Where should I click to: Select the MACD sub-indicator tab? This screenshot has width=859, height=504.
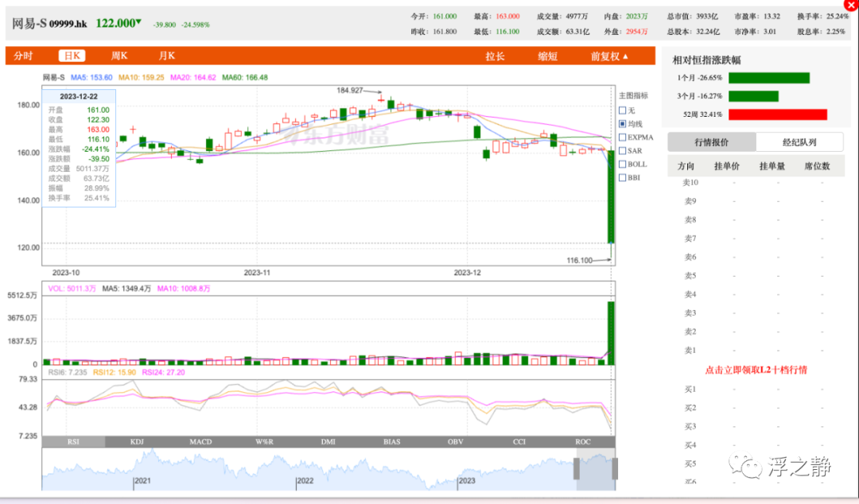pos(200,441)
